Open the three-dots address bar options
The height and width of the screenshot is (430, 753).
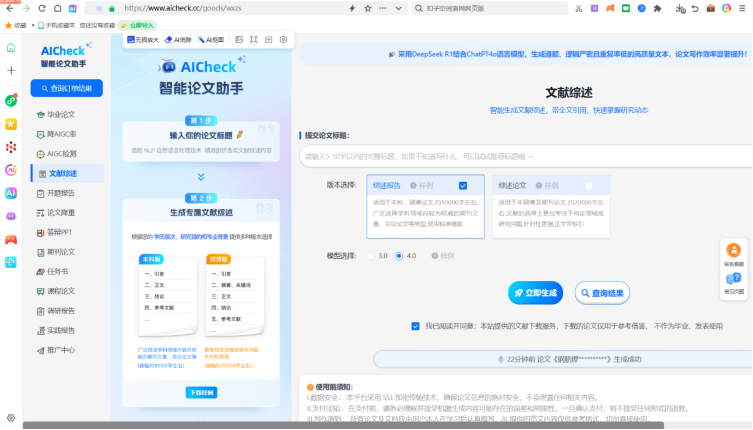click(x=383, y=8)
